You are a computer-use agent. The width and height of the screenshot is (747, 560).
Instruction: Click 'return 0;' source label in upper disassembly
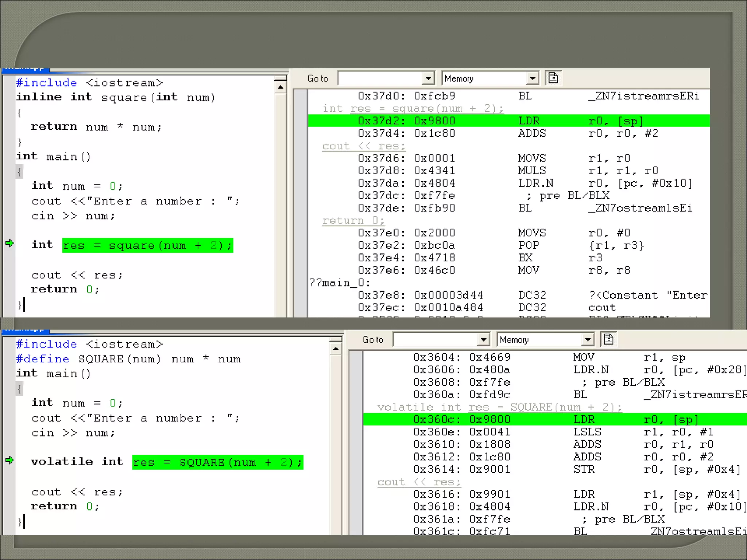click(353, 221)
